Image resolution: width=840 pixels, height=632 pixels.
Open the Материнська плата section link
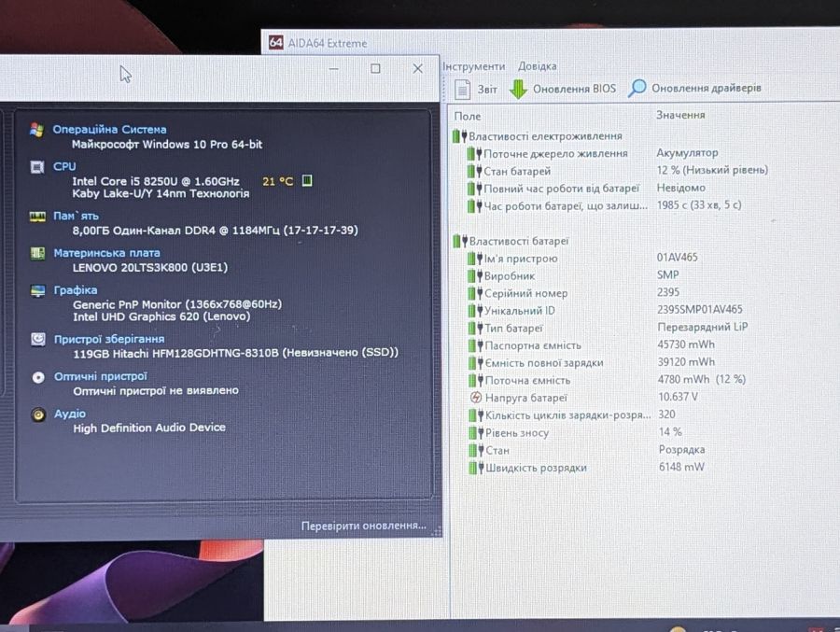(x=106, y=252)
